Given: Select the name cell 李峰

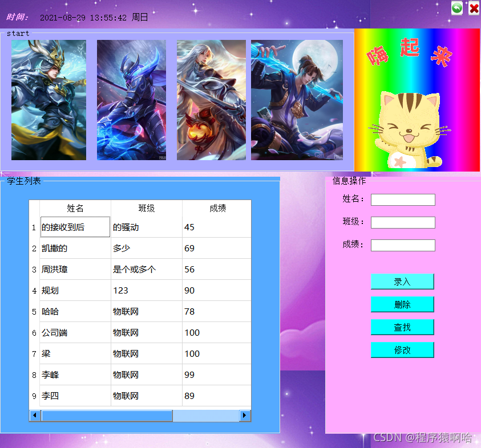Looking at the screenshot, I should 75,375.
